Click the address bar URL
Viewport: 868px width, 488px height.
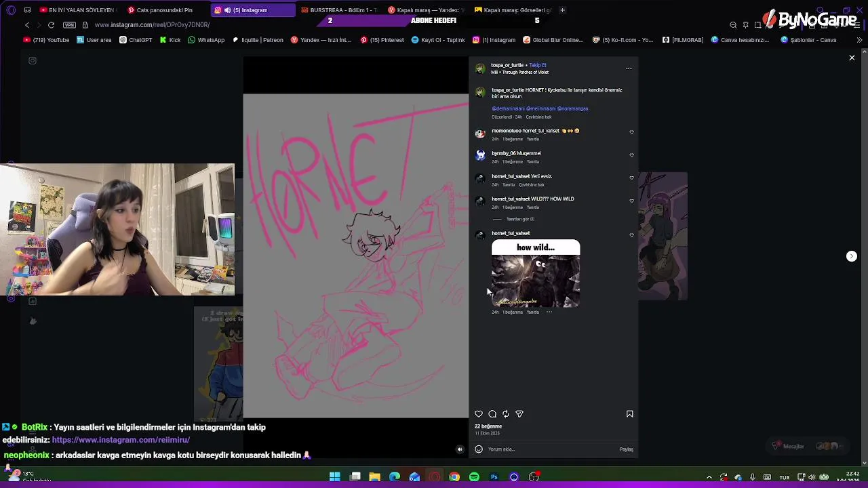[152, 25]
